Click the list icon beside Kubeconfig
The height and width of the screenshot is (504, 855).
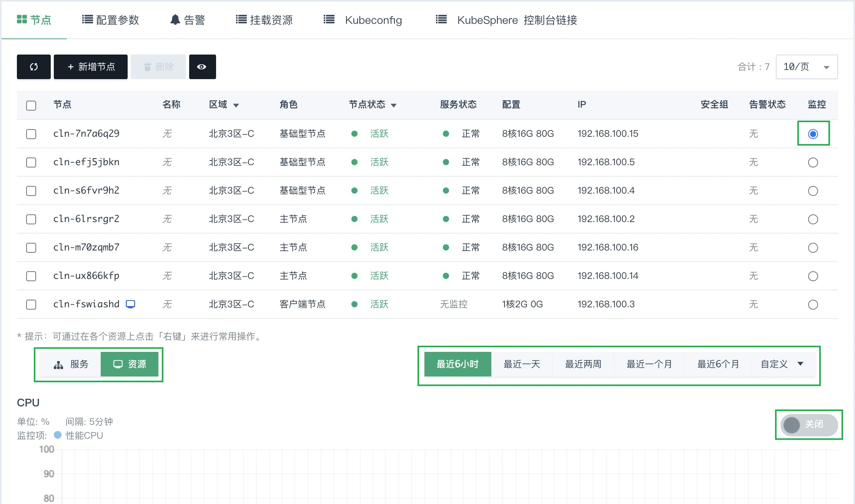tap(329, 20)
